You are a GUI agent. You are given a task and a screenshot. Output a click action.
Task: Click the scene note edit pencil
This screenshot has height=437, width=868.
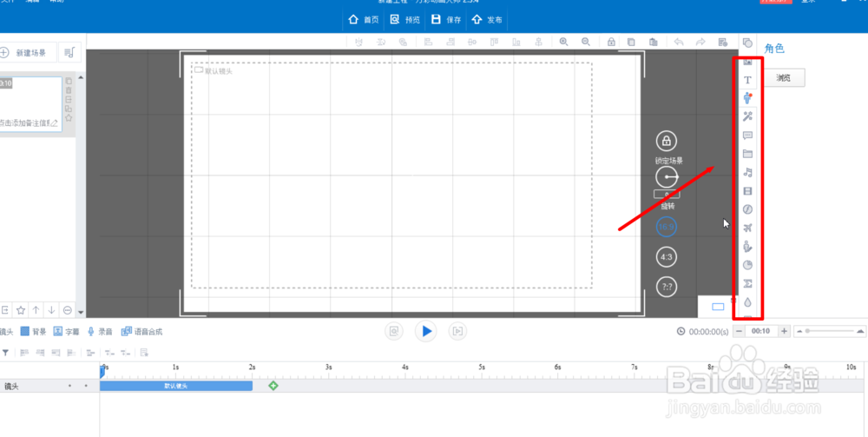pos(54,123)
